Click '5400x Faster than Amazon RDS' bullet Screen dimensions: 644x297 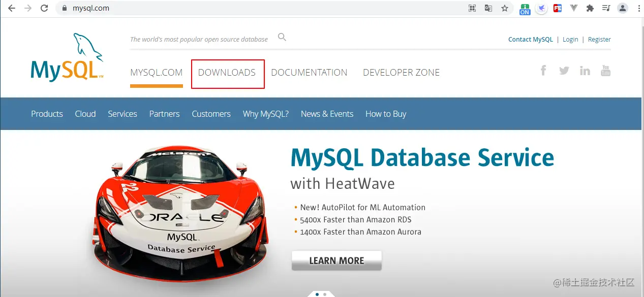[x=356, y=220]
